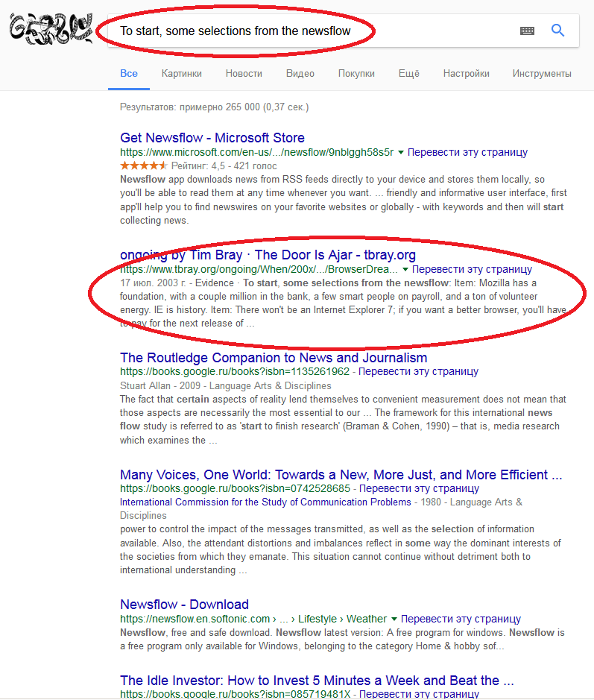The height and width of the screenshot is (700, 594).
Task: Open the on-screen keyboard icon
Action: pos(527,31)
